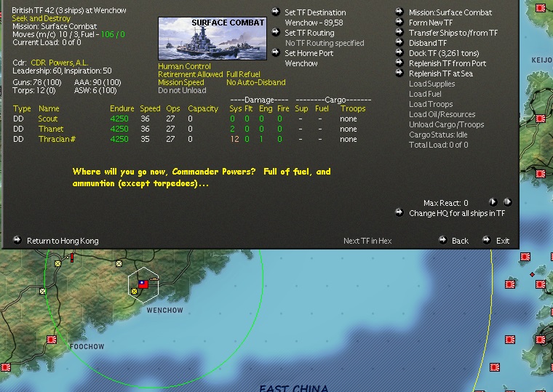
Task: Increase Max React with single arrow
Action: click(493, 202)
